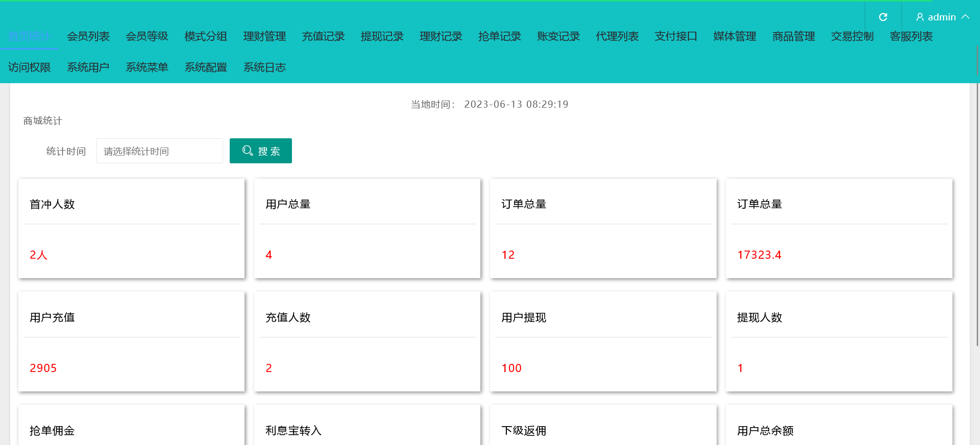The width and height of the screenshot is (980, 445).
Task: Open the 客服列表 menu item
Action: (x=911, y=36)
